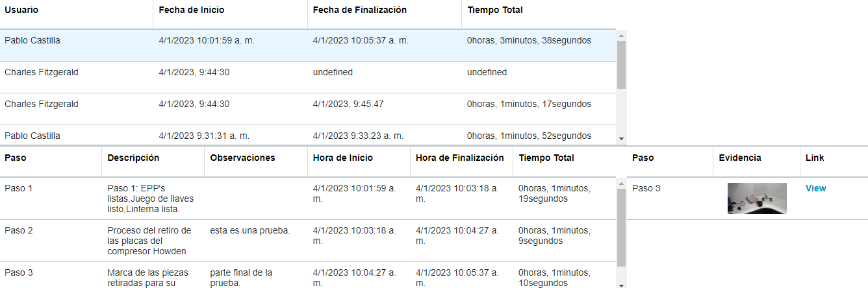This screenshot has height=288, width=868.
Task: Click the Fecha de Inicio column header
Action: [x=192, y=10]
